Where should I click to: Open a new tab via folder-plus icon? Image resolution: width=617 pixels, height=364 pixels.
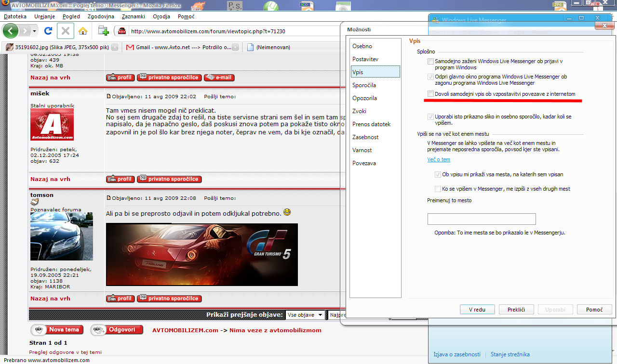pyautogui.click(x=103, y=31)
